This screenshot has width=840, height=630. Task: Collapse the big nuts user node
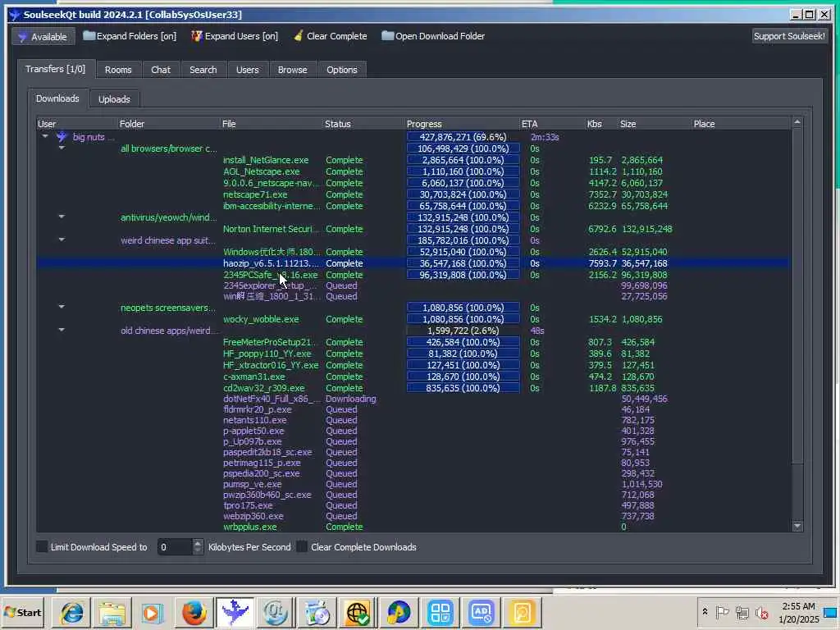tap(46, 137)
